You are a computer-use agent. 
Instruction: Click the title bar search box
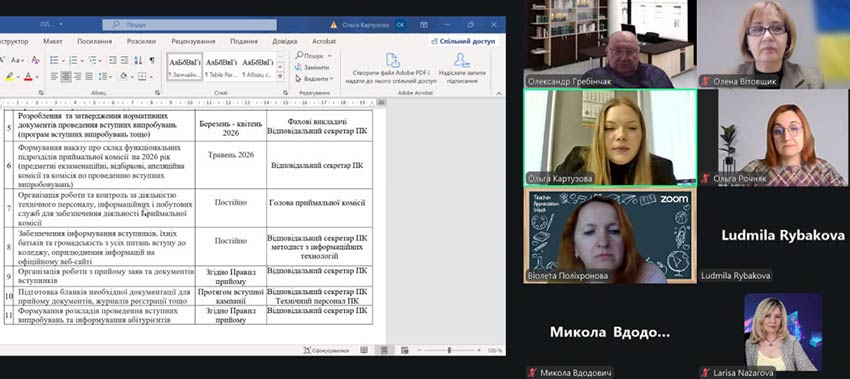pyautogui.click(x=189, y=25)
